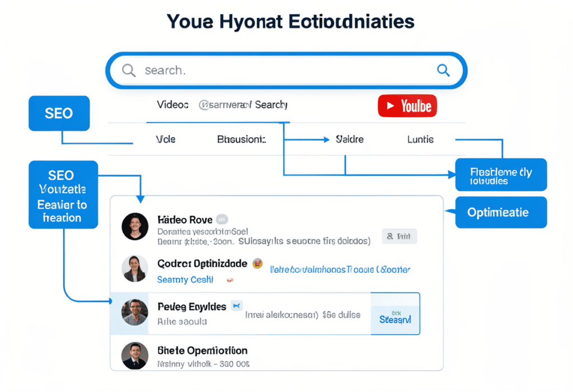Screen dimensions: 573x392
Task: Open the Hadeo Rove profile avatar
Action: click(x=135, y=226)
